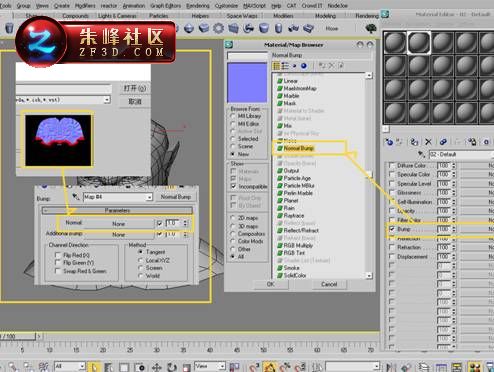Select the Box primitive toolbar icon
Image resolution: width=494 pixels, height=372 pixels.
(x=204, y=28)
